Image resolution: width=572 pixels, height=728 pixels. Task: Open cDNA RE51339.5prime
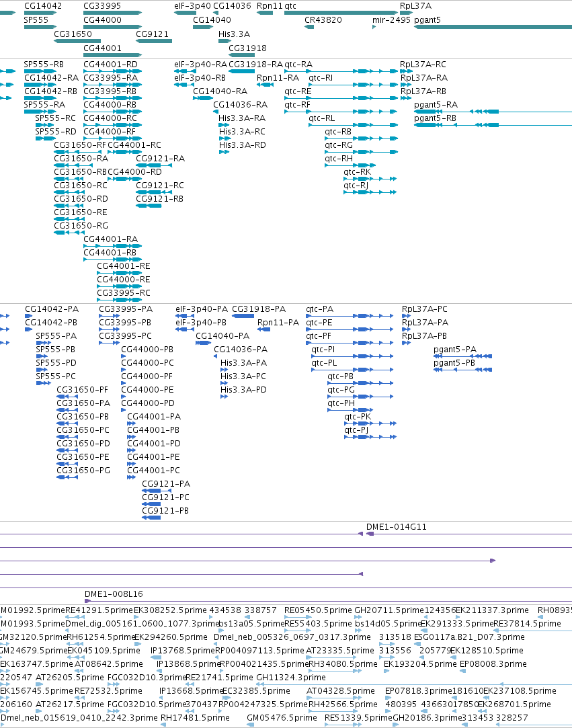tap(358, 718)
